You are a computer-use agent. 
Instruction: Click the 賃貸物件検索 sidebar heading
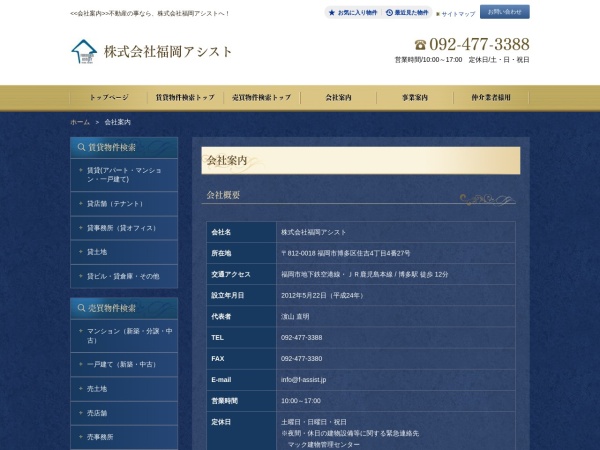124,148
